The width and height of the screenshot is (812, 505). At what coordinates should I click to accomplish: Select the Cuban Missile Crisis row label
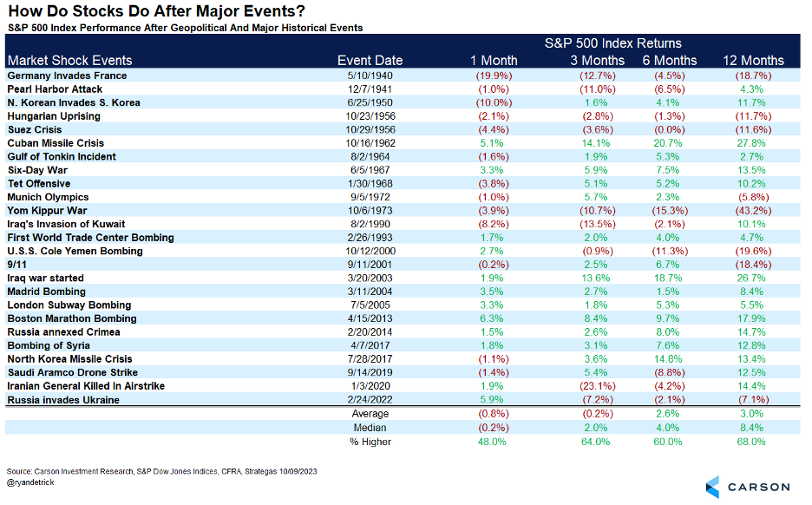56,143
